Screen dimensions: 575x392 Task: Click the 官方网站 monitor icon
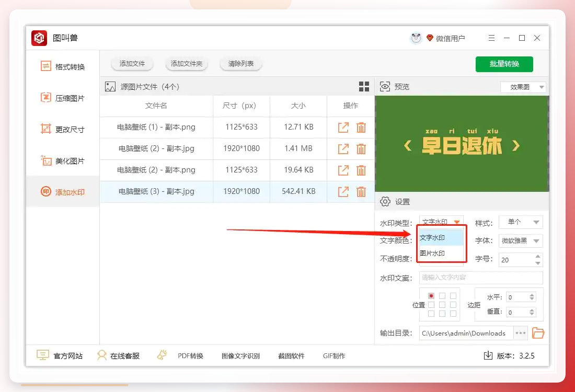click(42, 355)
